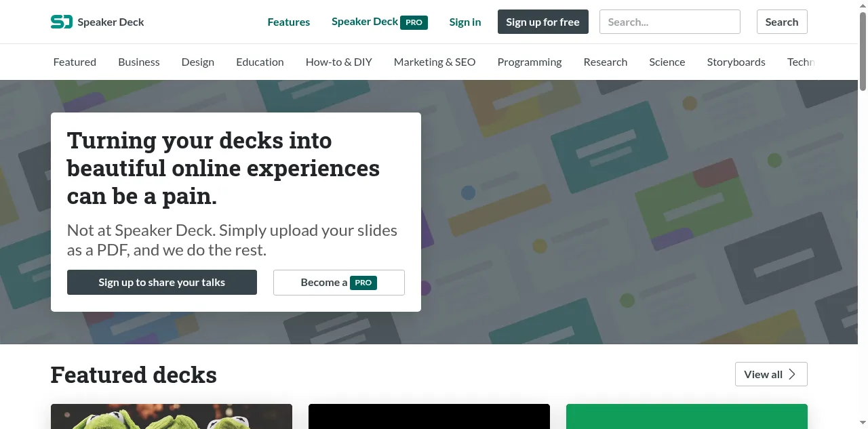868x429 pixels.
Task: View the Storyboards category
Action: pos(736,62)
